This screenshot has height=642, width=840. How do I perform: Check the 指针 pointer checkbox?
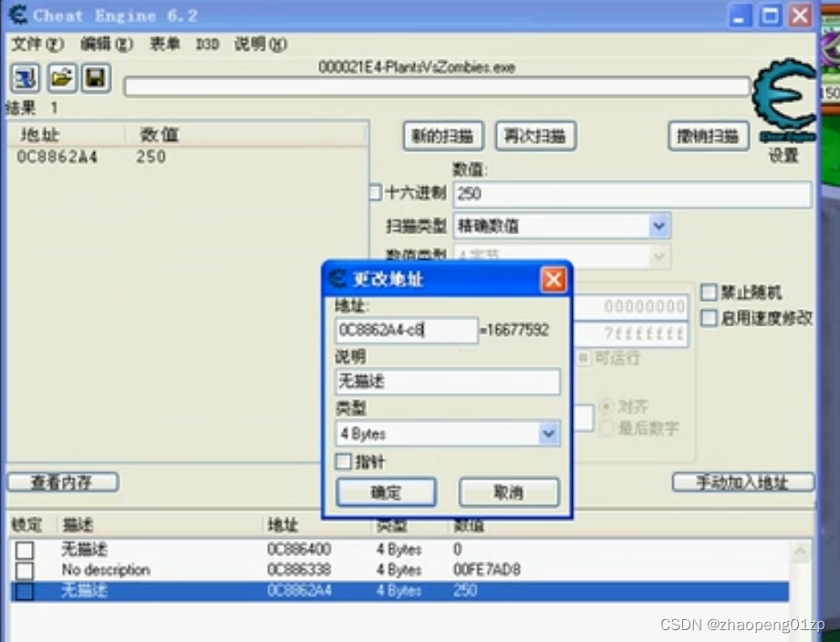[x=344, y=461]
